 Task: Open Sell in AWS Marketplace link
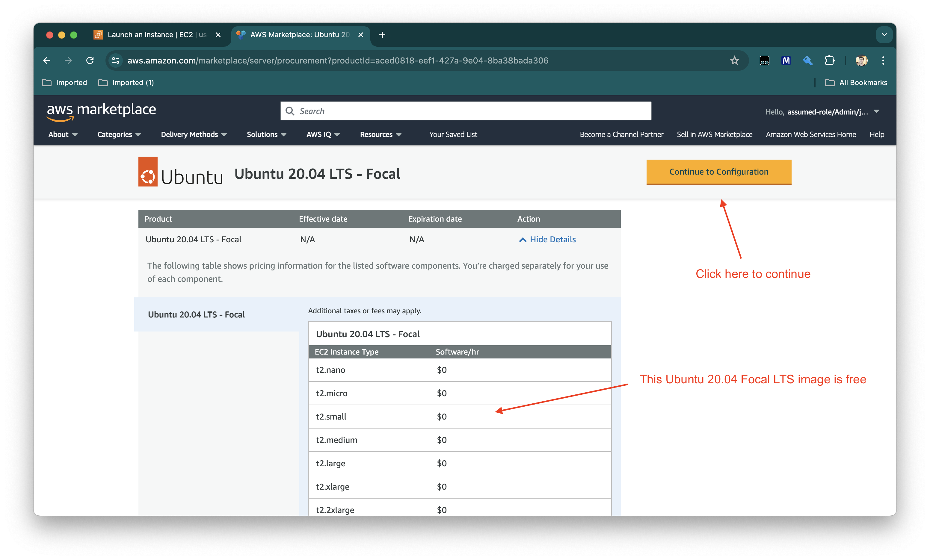tap(714, 134)
